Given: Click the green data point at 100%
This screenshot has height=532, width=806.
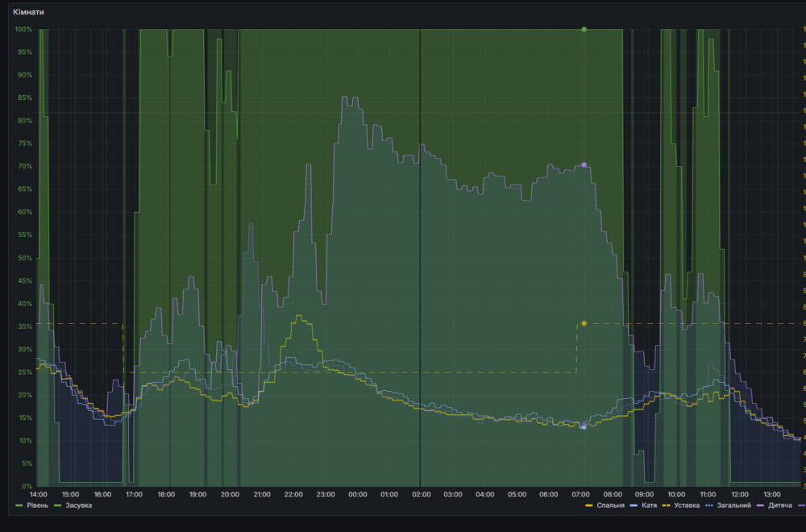Looking at the screenshot, I should [x=584, y=29].
